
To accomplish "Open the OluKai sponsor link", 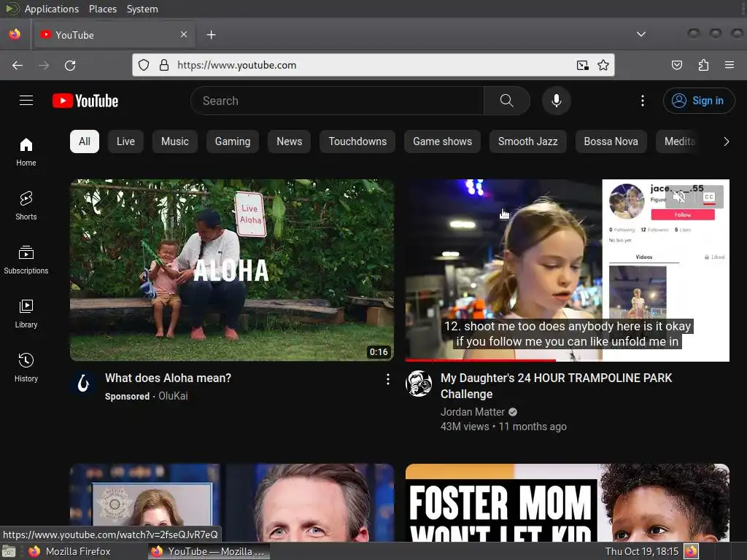I will click(x=173, y=396).
